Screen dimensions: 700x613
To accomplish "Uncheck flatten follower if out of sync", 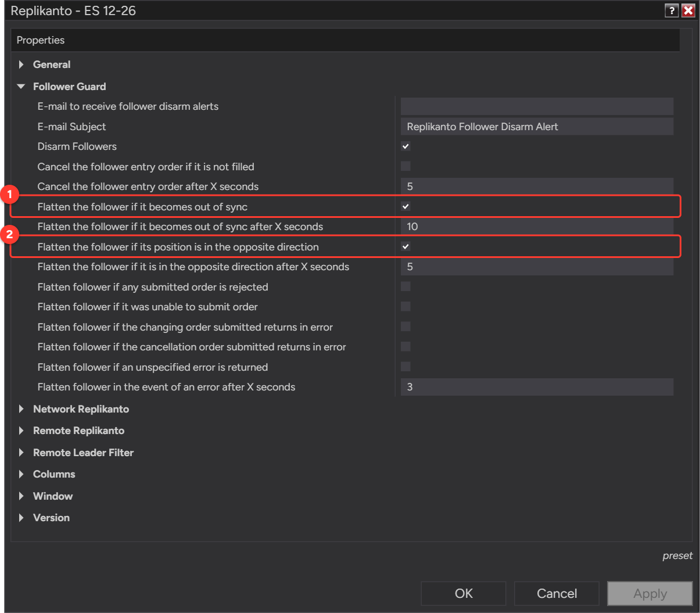I will (405, 206).
